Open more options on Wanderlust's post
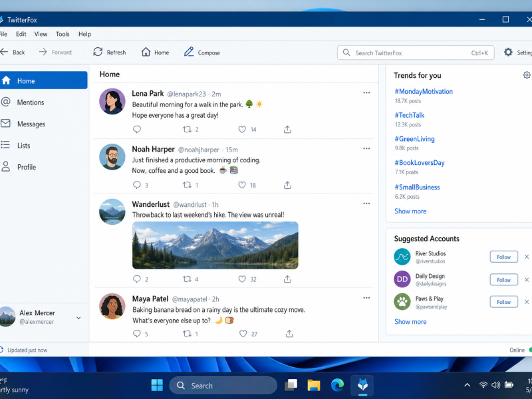Viewport: 532px width, 399px height. point(366,203)
